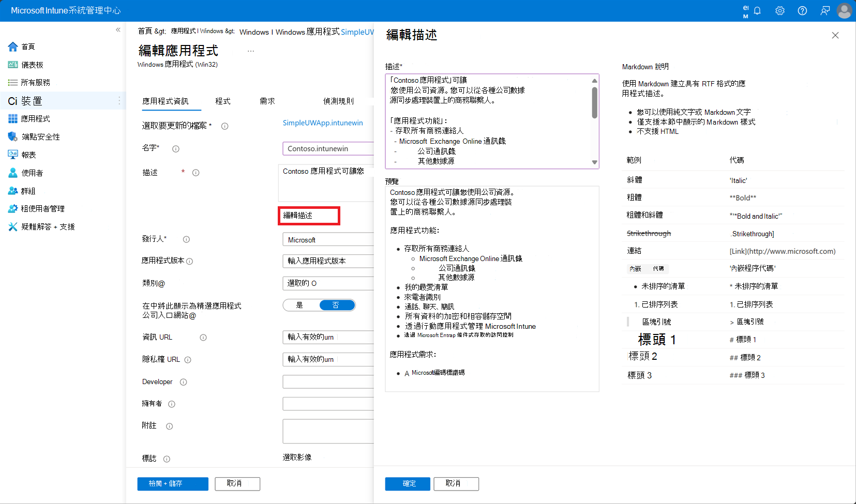856x504 pixels.
Task: Click SimpleUV breadcrumb link
Action: point(357,32)
